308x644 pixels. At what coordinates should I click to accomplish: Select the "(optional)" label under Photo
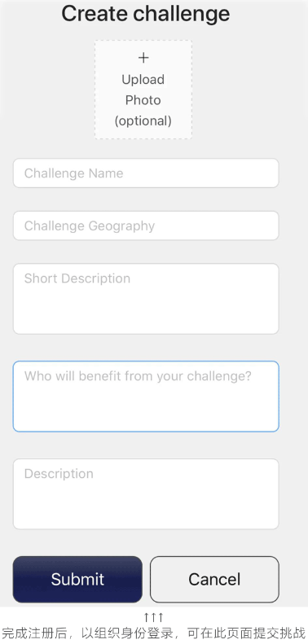(x=143, y=120)
